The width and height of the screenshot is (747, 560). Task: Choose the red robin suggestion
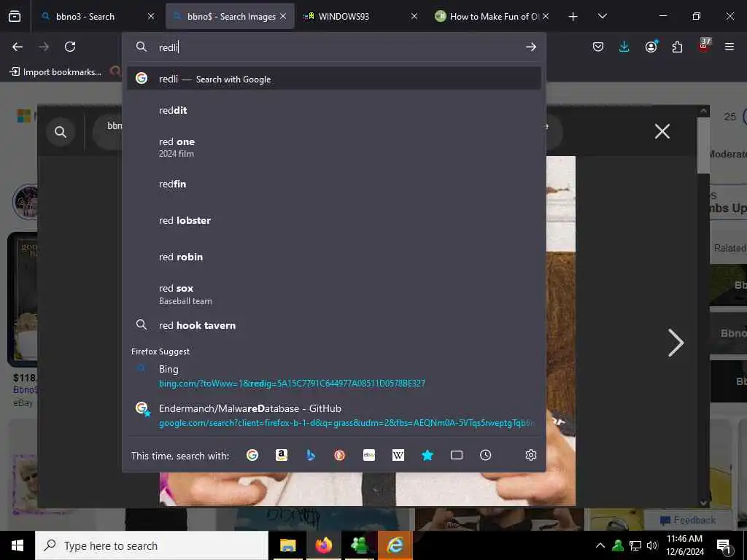(334, 257)
